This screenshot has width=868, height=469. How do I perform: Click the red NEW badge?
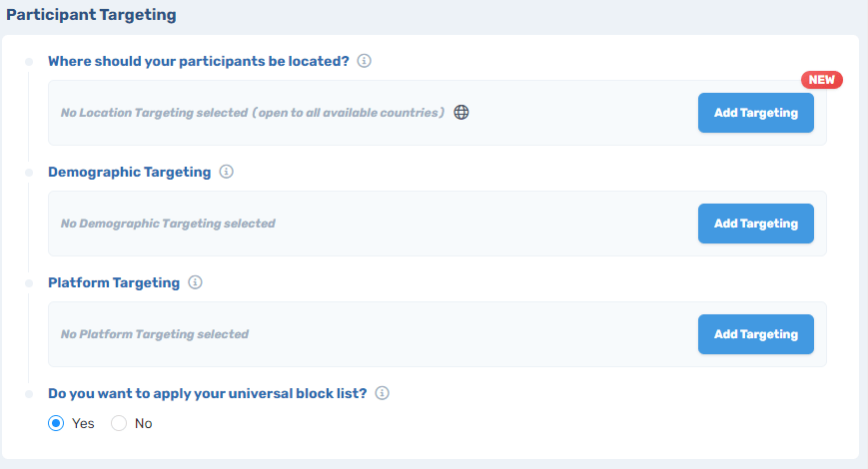tap(821, 80)
